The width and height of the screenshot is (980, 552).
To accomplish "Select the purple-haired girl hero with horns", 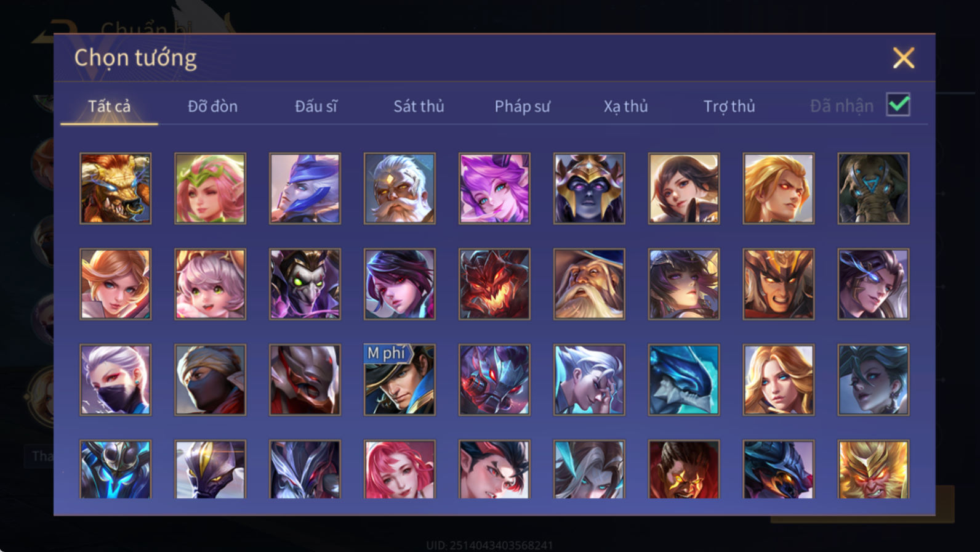I will click(x=494, y=189).
